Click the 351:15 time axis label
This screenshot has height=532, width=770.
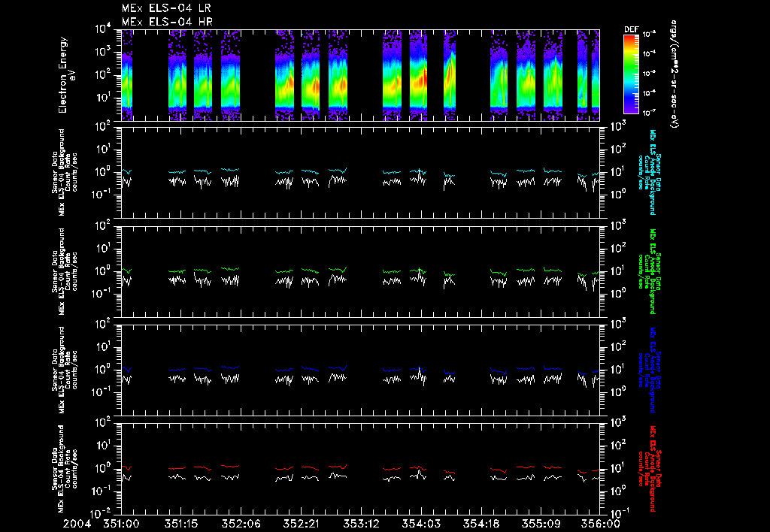click(x=181, y=524)
